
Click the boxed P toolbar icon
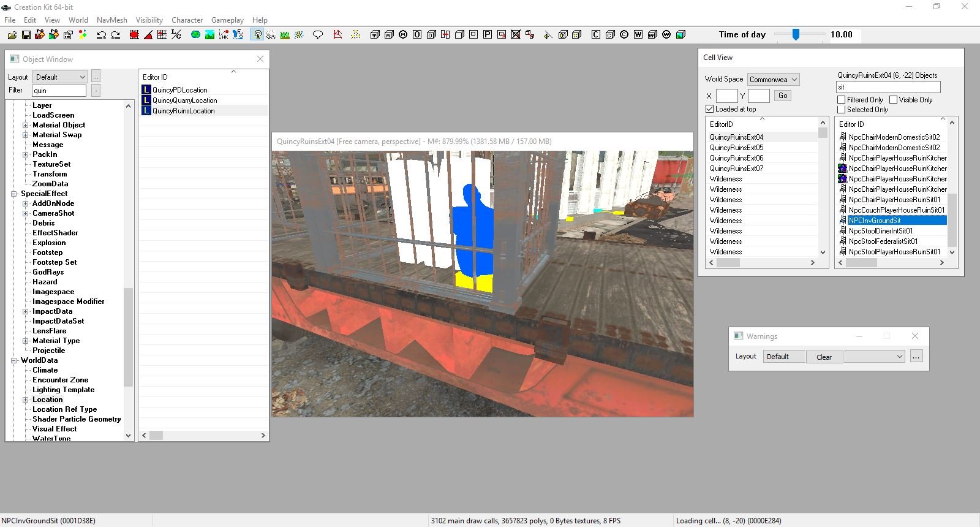488,35
